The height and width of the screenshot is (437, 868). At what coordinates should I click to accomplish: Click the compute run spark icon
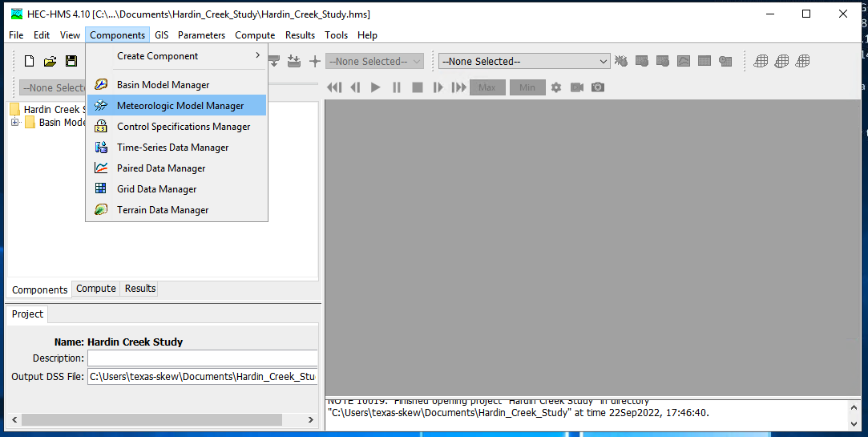click(621, 61)
